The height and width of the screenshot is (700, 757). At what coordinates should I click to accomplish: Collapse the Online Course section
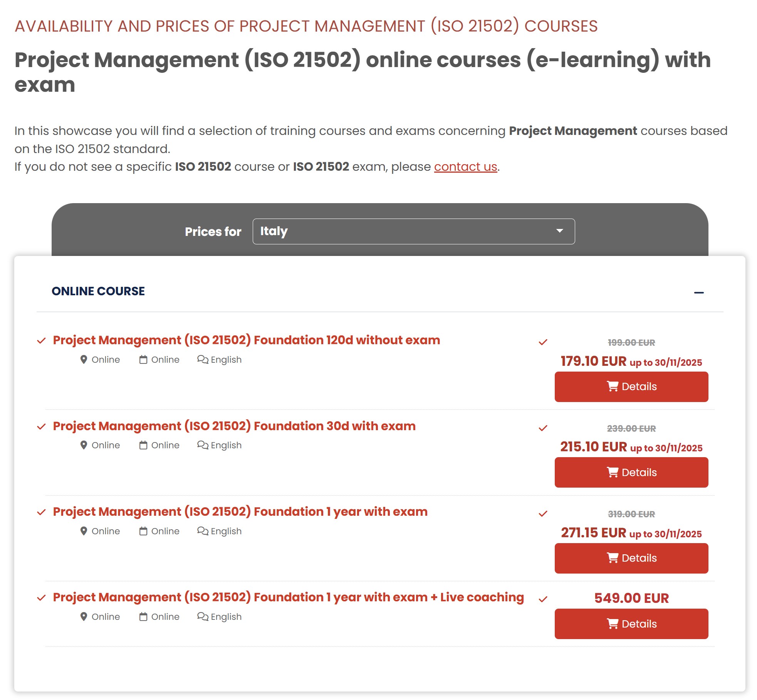699,293
